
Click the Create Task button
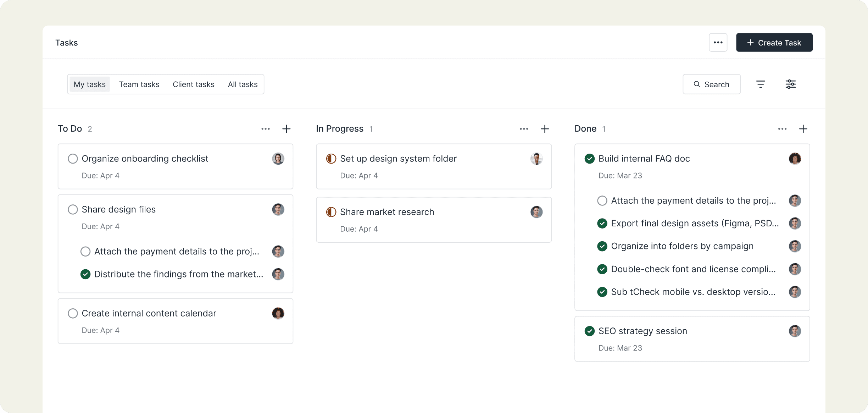click(x=774, y=43)
